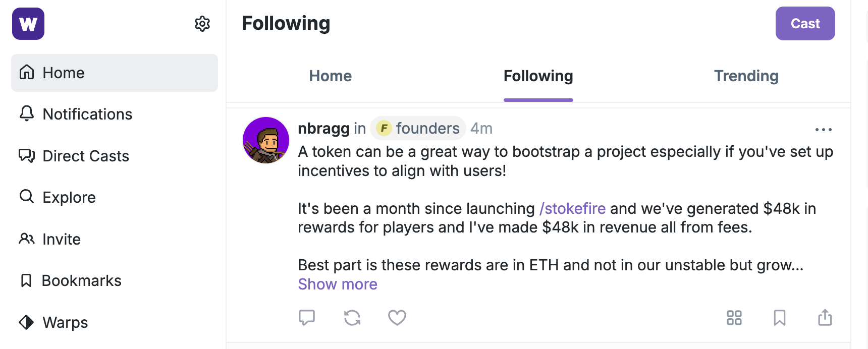Open settings via the gear icon
This screenshot has height=349, width=868.
point(202,24)
